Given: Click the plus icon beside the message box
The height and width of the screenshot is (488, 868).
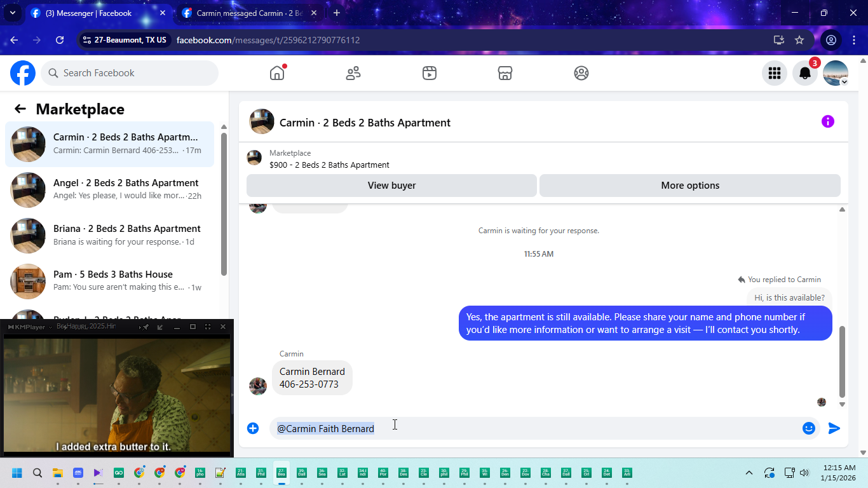Looking at the screenshot, I should point(253,428).
